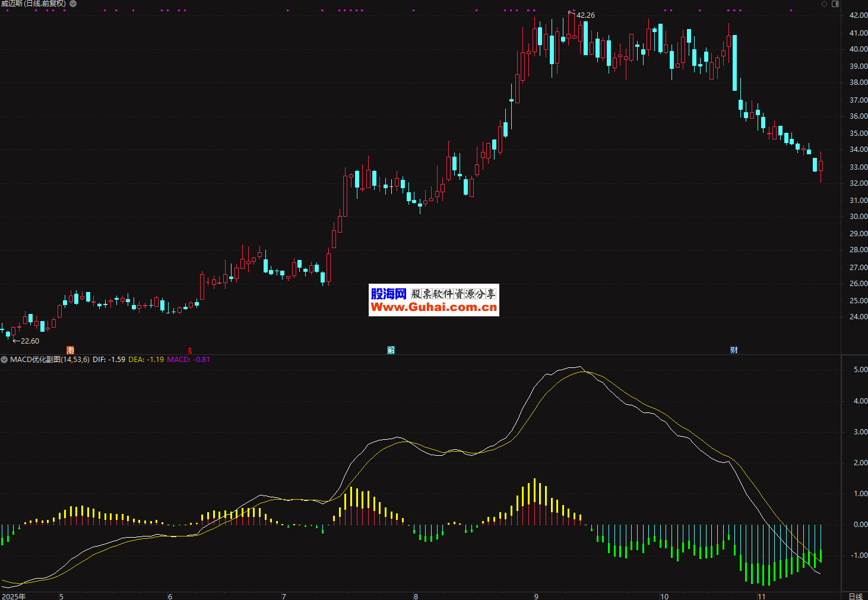Click the MACD优化副图(14,53,6) indicator name
The image size is (868, 600).
pyautogui.click(x=50, y=360)
